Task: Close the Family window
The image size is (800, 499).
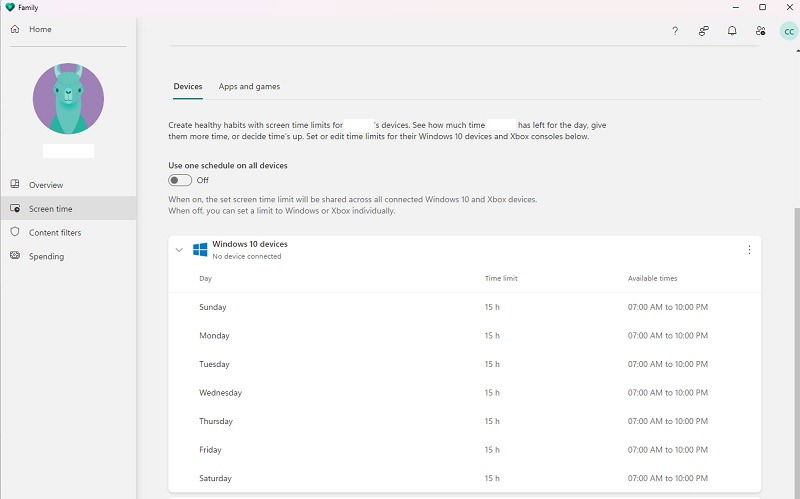Action: [789, 7]
